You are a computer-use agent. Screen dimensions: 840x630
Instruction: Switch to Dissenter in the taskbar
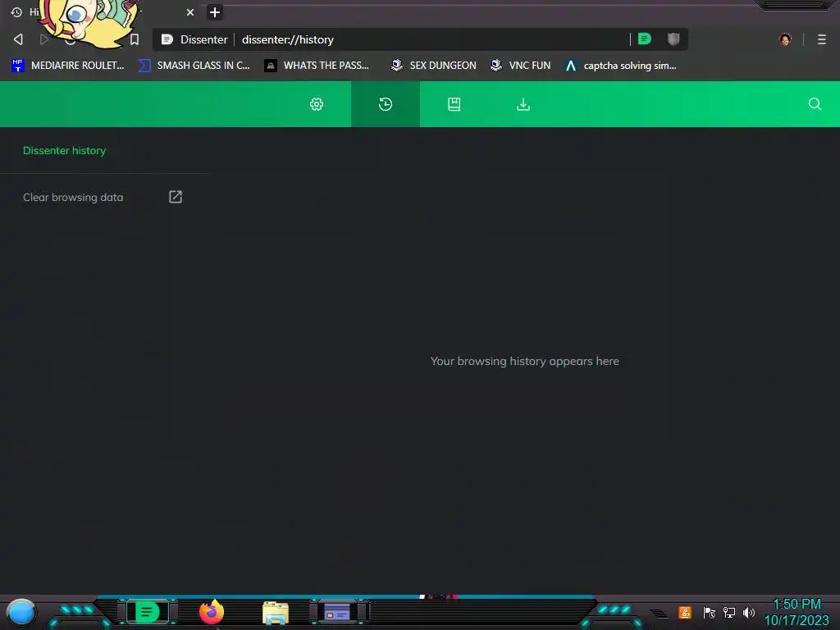click(x=148, y=612)
